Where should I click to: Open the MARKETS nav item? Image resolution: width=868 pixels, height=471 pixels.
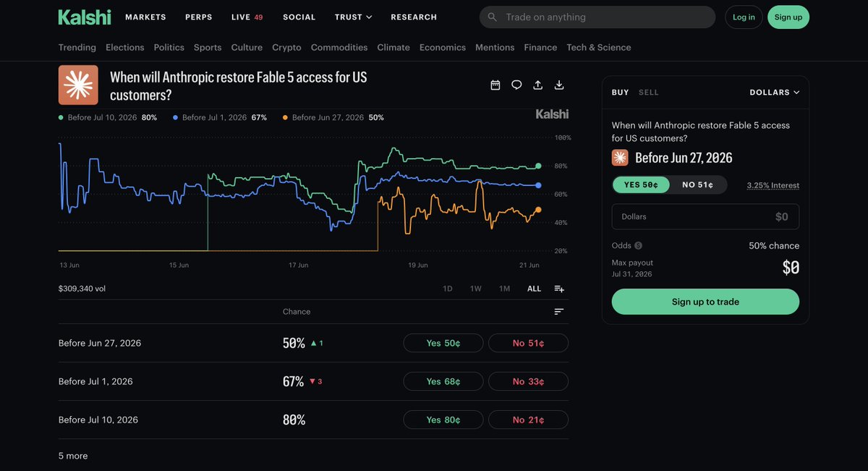coord(145,17)
